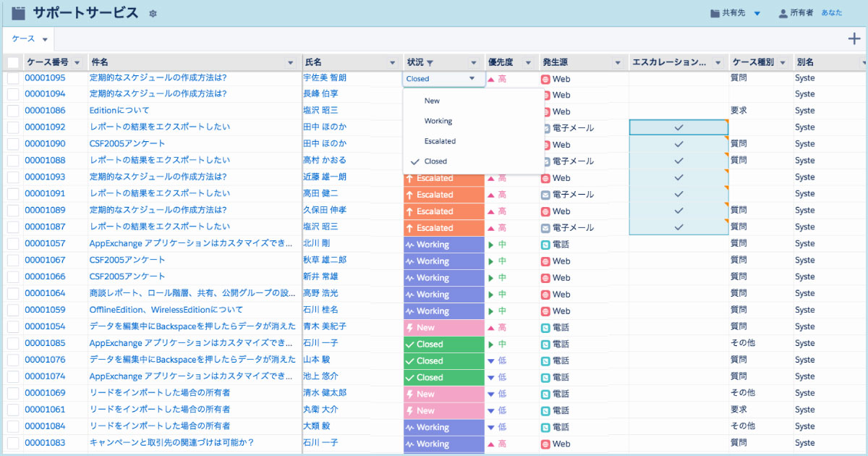Click the Web source icon for case 00001095
868x456 pixels.
tap(547, 77)
